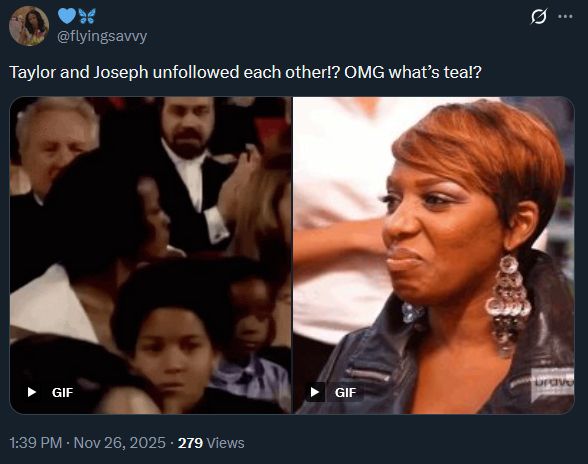Click the GIF label on right media
588x464 pixels.
pos(345,392)
